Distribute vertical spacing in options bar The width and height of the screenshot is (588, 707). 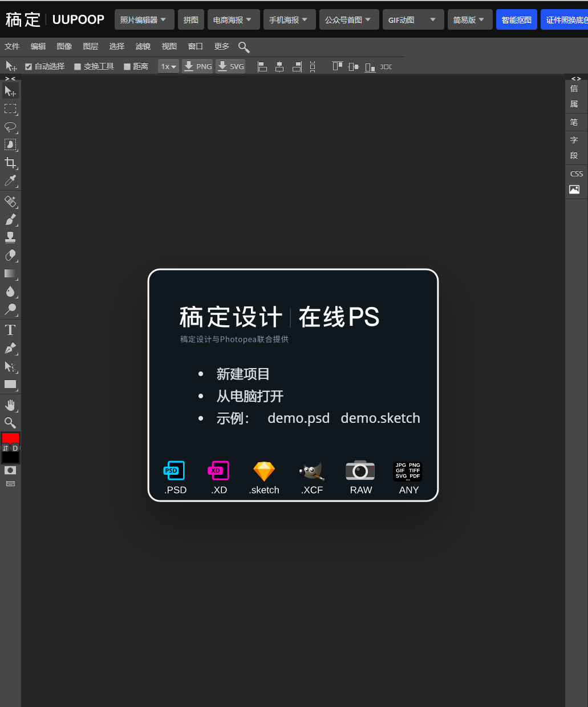[x=313, y=67]
